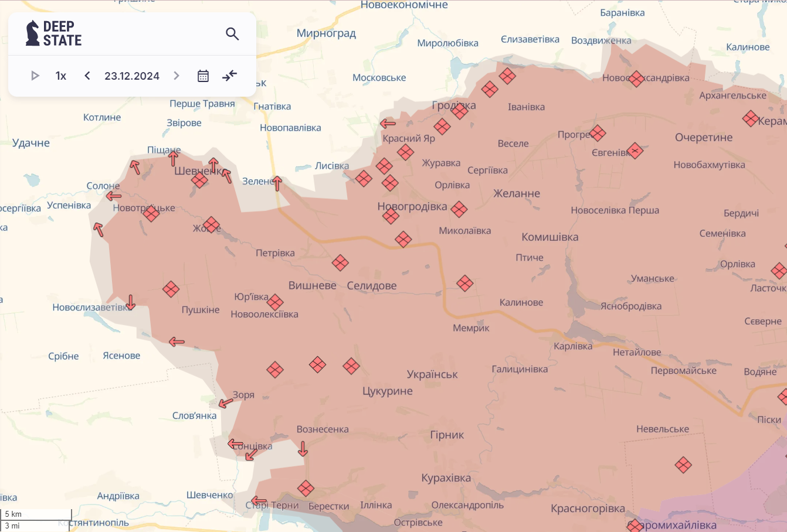Click the Гірник town label
This screenshot has width=787, height=532.
click(x=447, y=435)
